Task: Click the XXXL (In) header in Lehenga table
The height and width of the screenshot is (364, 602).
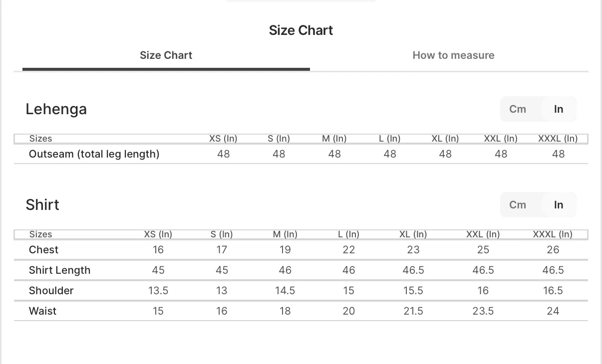Action: pyautogui.click(x=558, y=139)
